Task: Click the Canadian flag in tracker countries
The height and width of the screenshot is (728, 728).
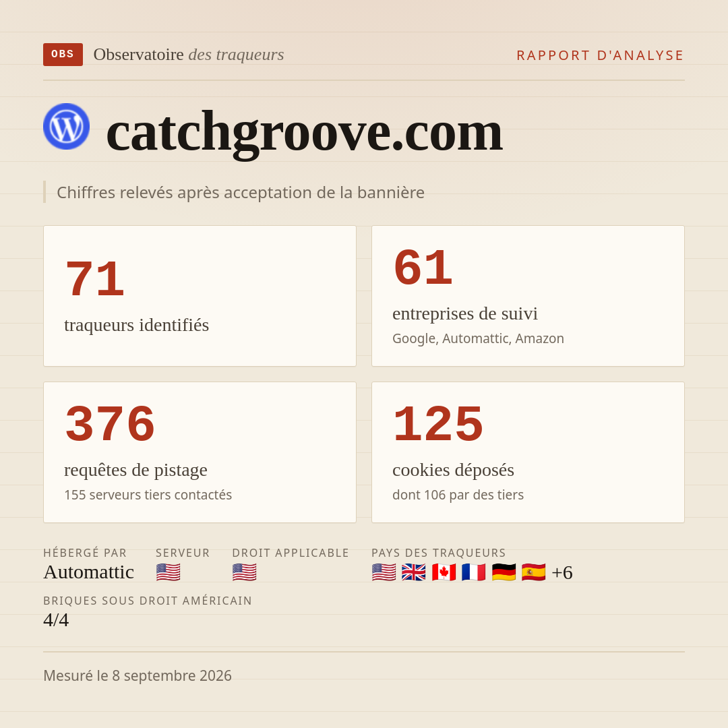Action: 444,572
